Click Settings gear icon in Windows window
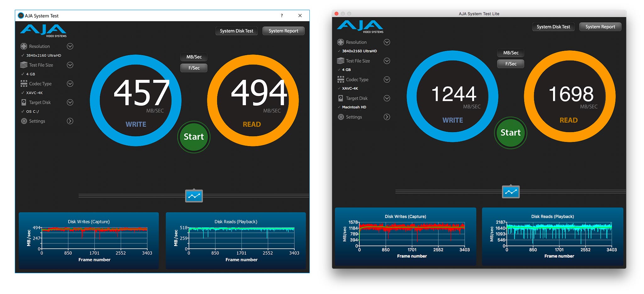Viewport: 644px width, 294px height. [x=24, y=121]
